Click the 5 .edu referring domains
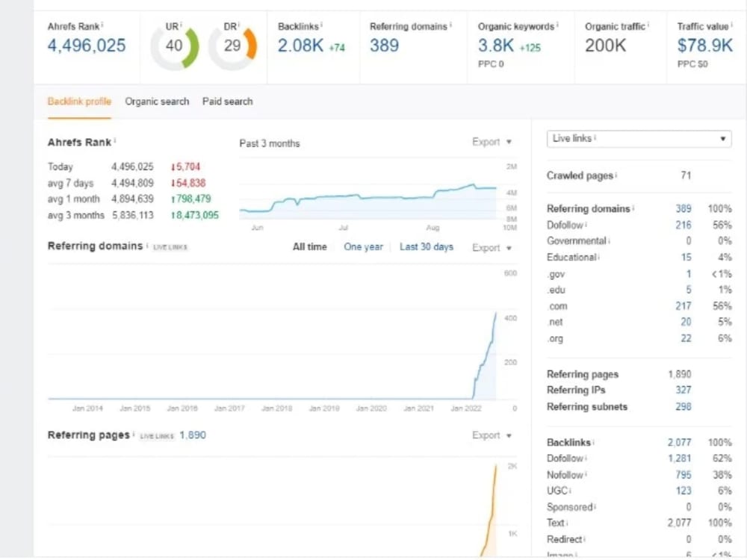 tap(689, 290)
